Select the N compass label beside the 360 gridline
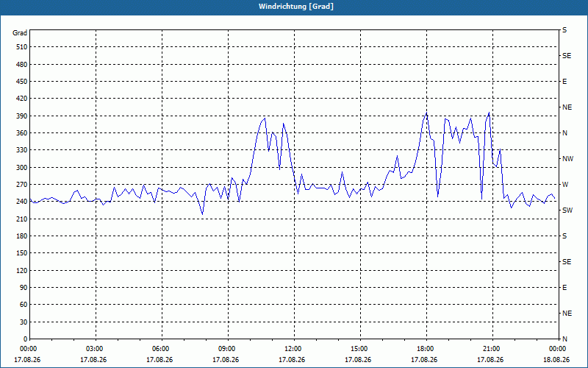Viewport: 588px width, 368px height. point(564,133)
